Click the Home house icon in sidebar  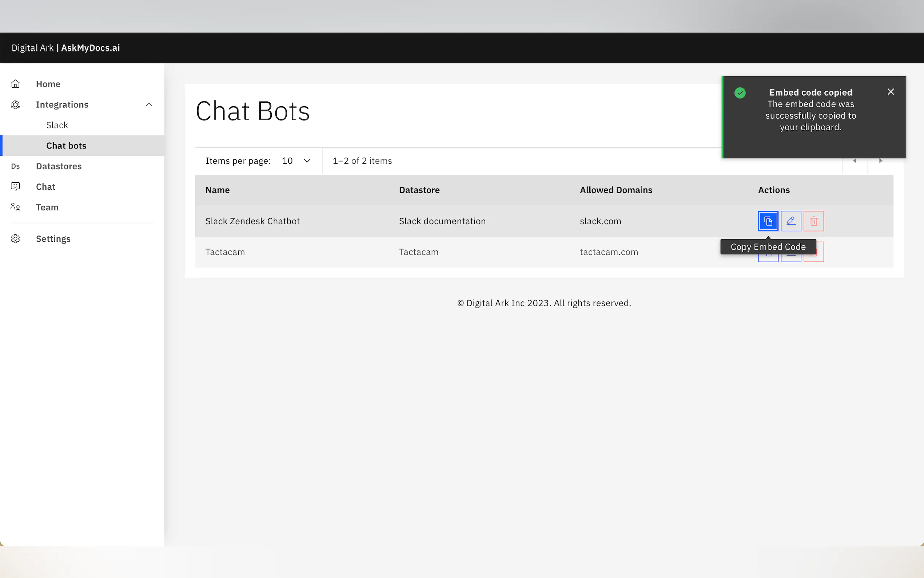pos(15,84)
